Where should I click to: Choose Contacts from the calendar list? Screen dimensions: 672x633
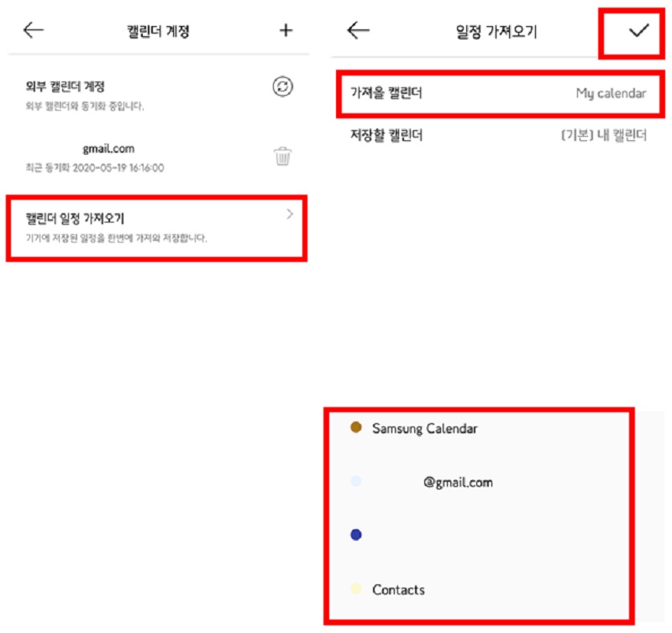tap(398, 589)
